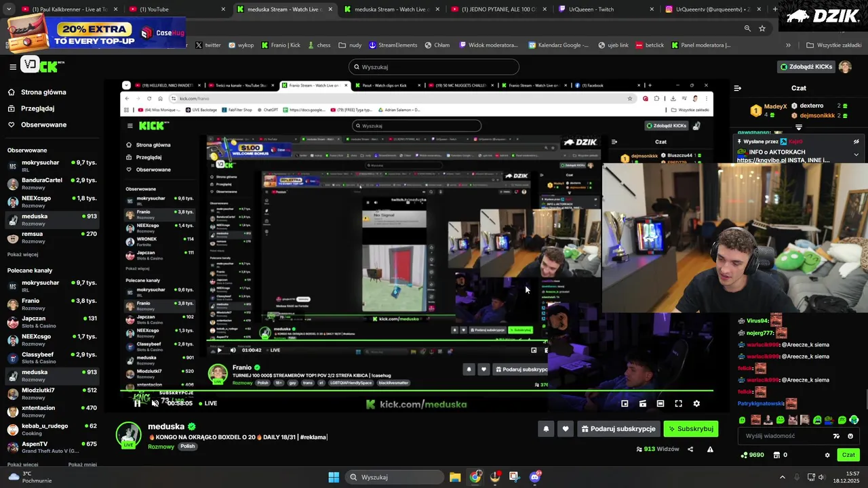Open Japczan channel in recommended list
Screen dimensions: 868x488
point(52,322)
